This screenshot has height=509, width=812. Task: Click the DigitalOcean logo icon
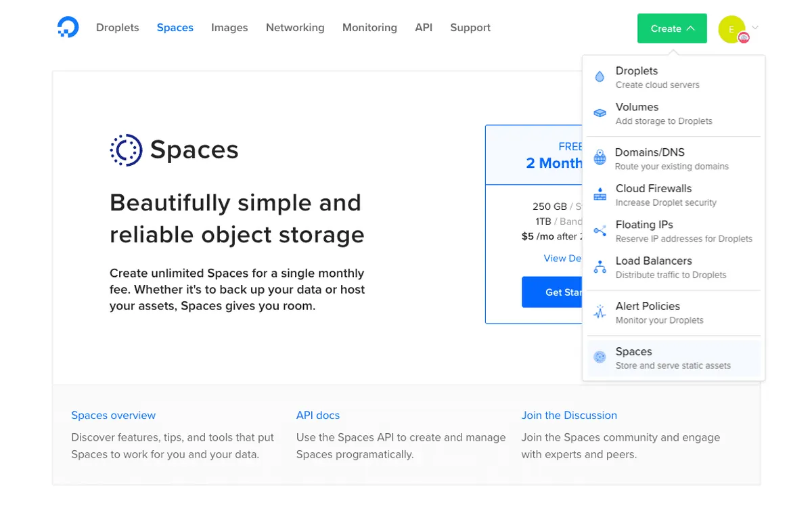[68, 28]
